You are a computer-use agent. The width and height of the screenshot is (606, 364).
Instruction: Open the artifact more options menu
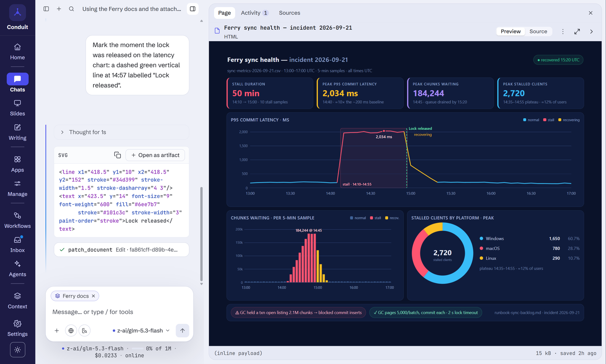[x=563, y=32]
